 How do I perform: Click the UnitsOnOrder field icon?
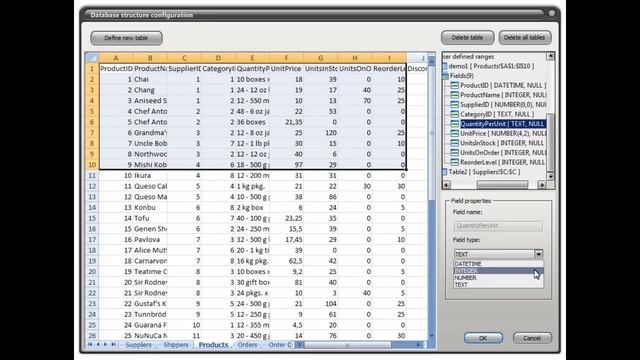pyautogui.click(x=454, y=153)
